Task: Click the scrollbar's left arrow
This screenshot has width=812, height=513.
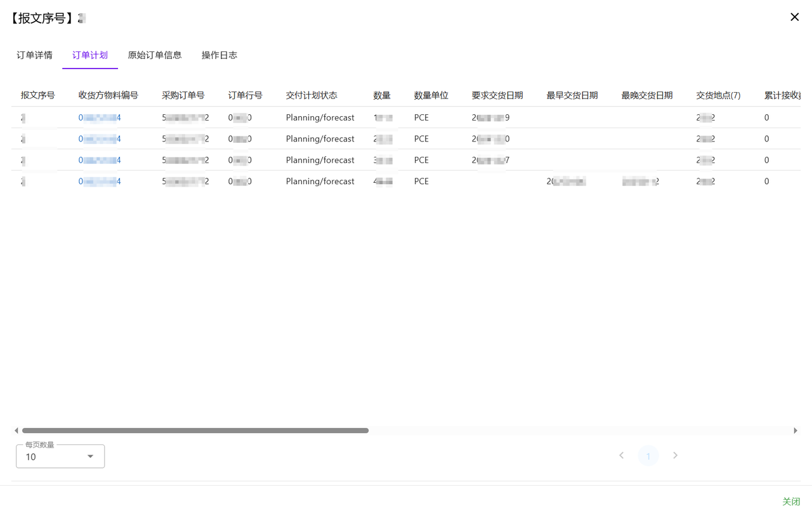Action: point(16,430)
